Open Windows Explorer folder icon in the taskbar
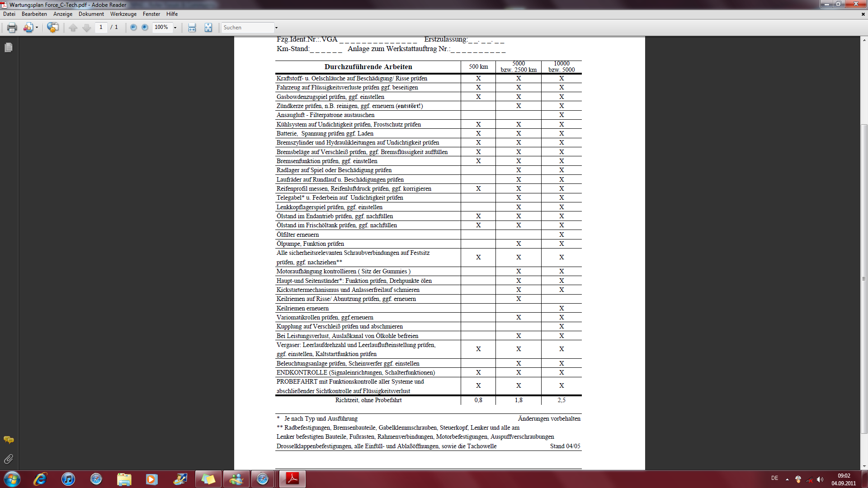This screenshot has width=868, height=488. (124, 479)
